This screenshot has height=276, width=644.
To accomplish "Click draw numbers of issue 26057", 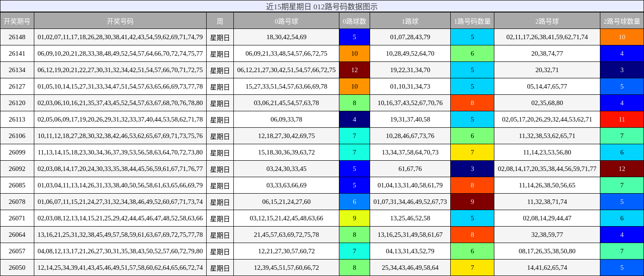I will click(120, 251).
